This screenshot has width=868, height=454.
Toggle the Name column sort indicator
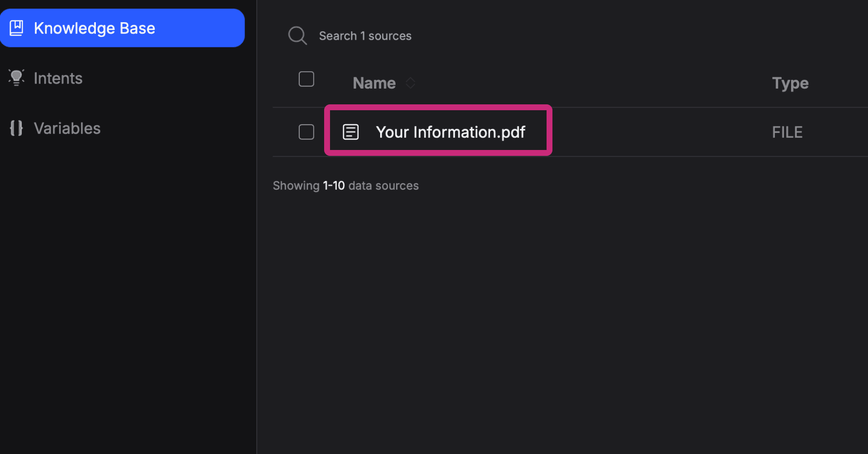(411, 83)
